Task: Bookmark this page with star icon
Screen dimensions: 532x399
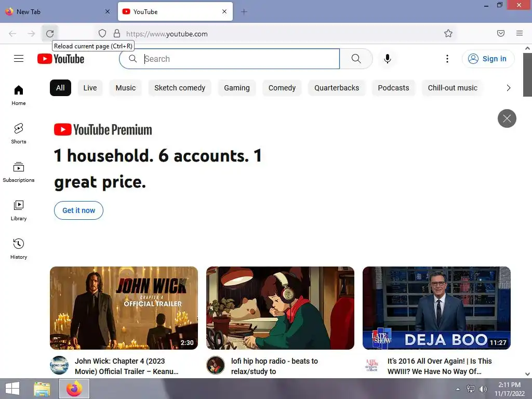Action: tap(448, 33)
